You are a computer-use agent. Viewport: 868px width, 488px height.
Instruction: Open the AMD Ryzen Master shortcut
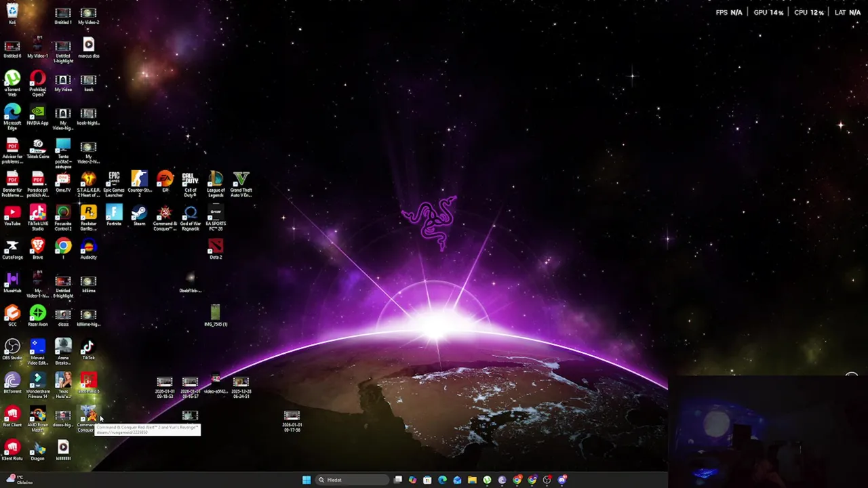click(x=37, y=420)
